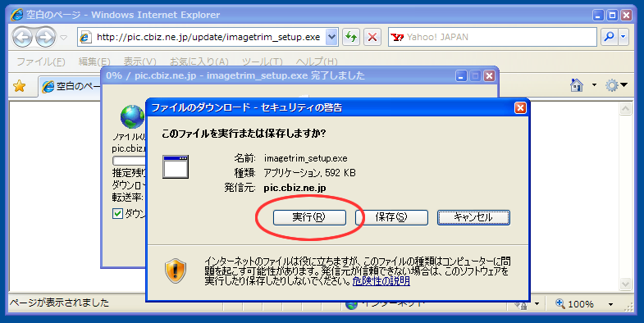Click the application file icon in dialog

tap(176, 166)
